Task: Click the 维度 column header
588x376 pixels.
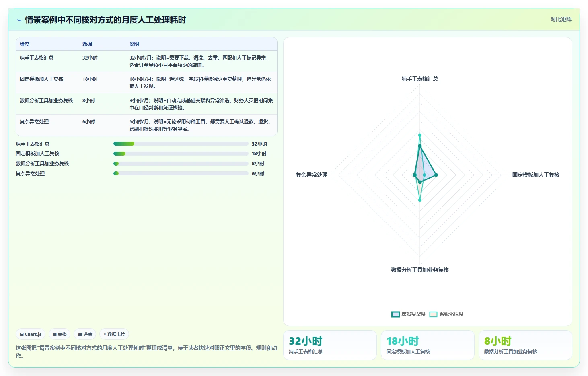Action: pyautogui.click(x=25, y=44)
